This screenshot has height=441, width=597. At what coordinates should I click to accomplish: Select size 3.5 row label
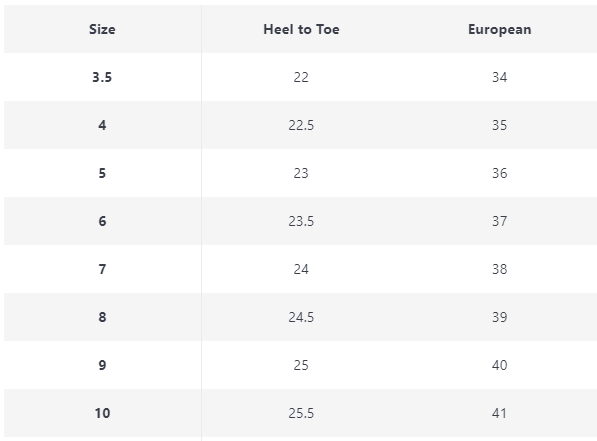click(102, 77)
